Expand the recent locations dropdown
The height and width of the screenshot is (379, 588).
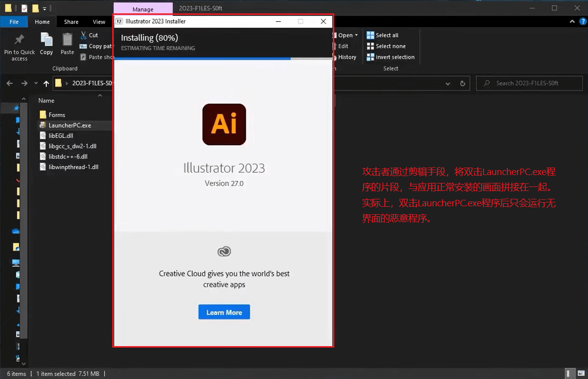click(36, 83)
